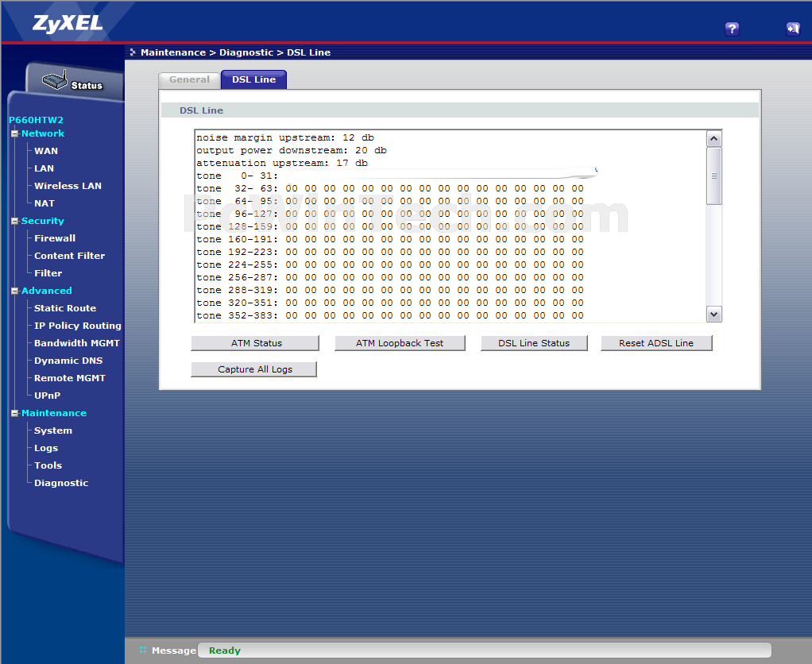Screen dimensions: 812x664
Task: Open the Tools page
Action: (x=48, y=465)
